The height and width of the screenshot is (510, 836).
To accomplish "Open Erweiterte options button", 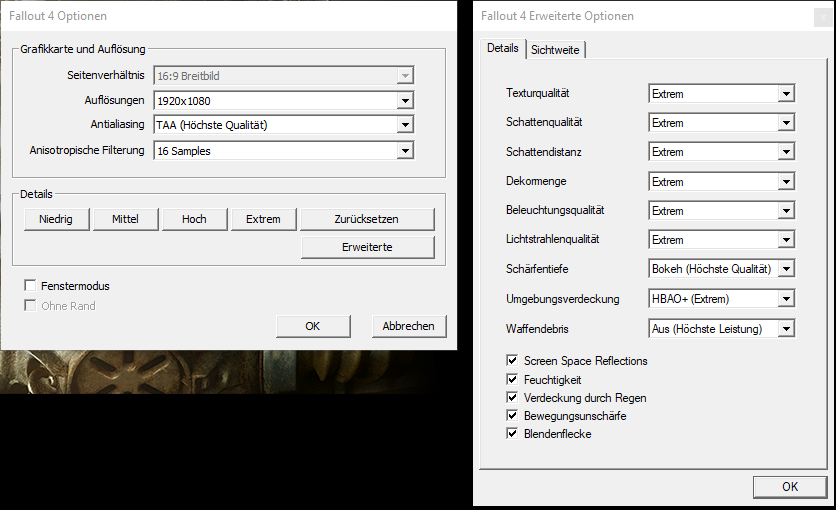I will click(367, 247).
